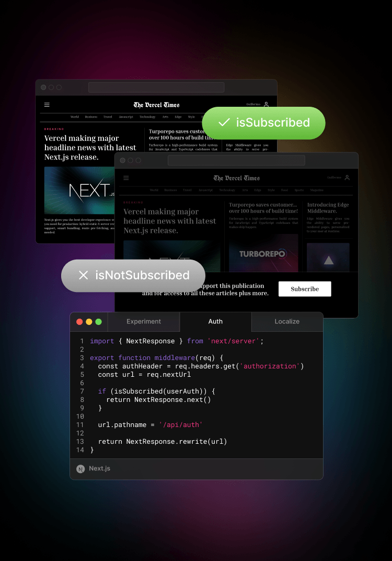The height and width of the screenshot is (561, 392).
Task: Click NextResponse.rewrite(url) on line 13
Action: [x=177, y=442]
